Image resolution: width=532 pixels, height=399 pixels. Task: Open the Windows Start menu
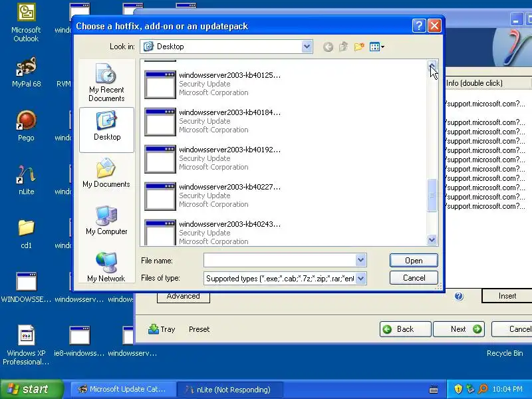pyautogui.click(x=32, y=389)
